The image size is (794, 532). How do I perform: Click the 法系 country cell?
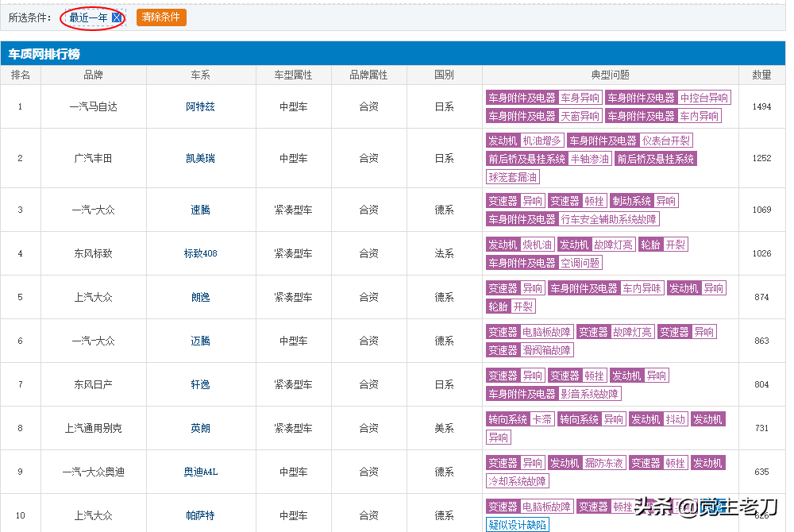click(x=444, y=253)
